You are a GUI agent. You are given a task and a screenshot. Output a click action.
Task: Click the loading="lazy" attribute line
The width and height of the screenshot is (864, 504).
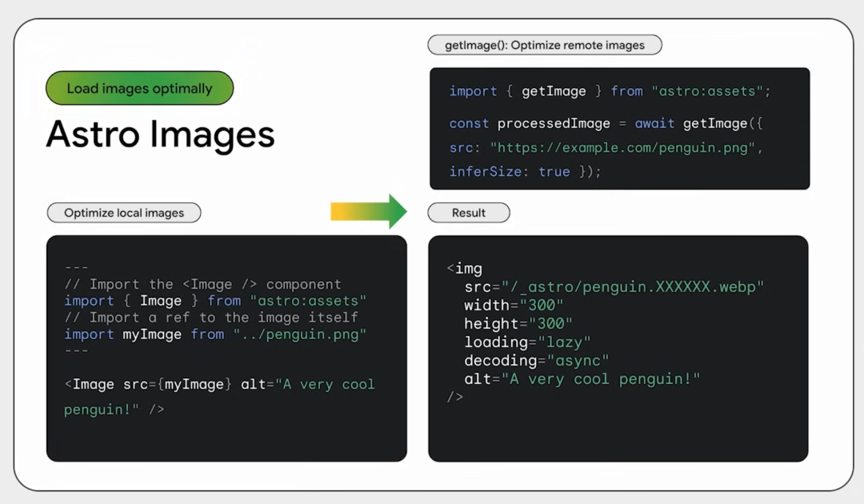point(527,342)
